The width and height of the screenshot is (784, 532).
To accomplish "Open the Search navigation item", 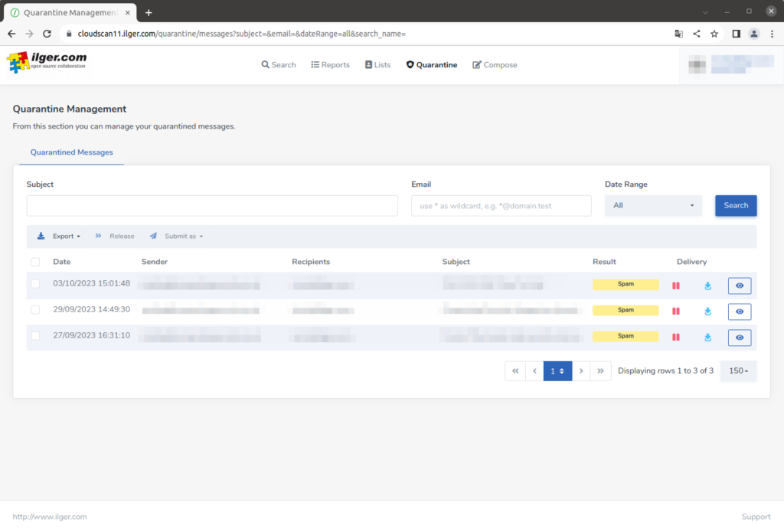I will [279, 65].
